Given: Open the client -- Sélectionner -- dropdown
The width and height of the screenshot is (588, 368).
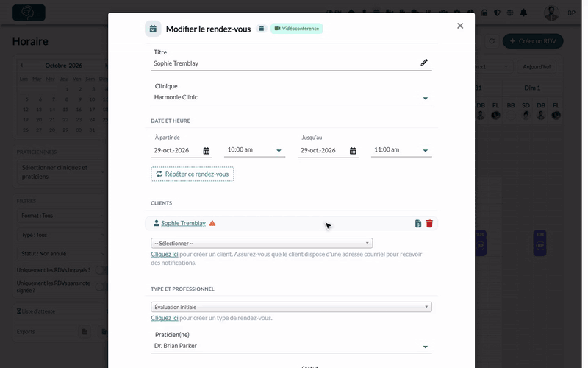Looking at the screenshot, I should 262,244.
